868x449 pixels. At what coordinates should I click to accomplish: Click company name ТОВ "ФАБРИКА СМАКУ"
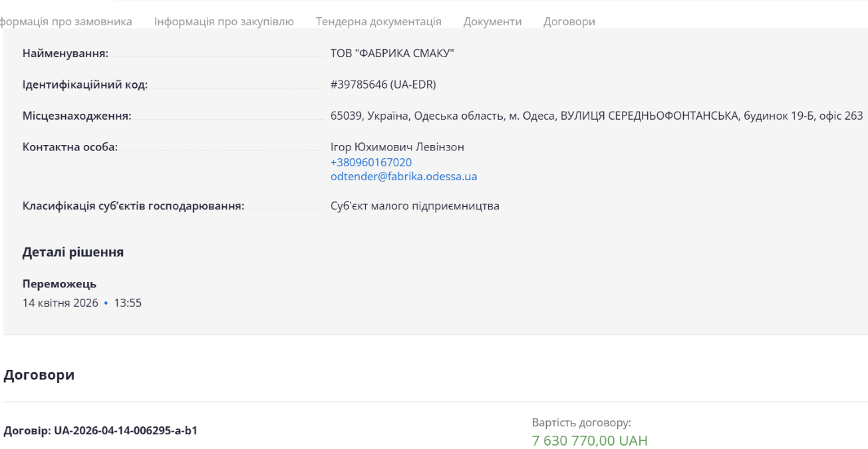(x=392, y=53)
